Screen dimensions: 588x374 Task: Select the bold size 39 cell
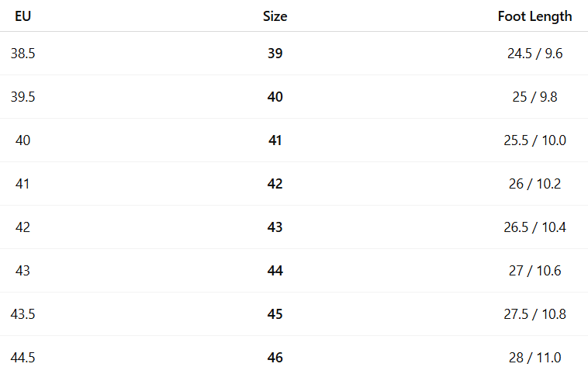275,54
